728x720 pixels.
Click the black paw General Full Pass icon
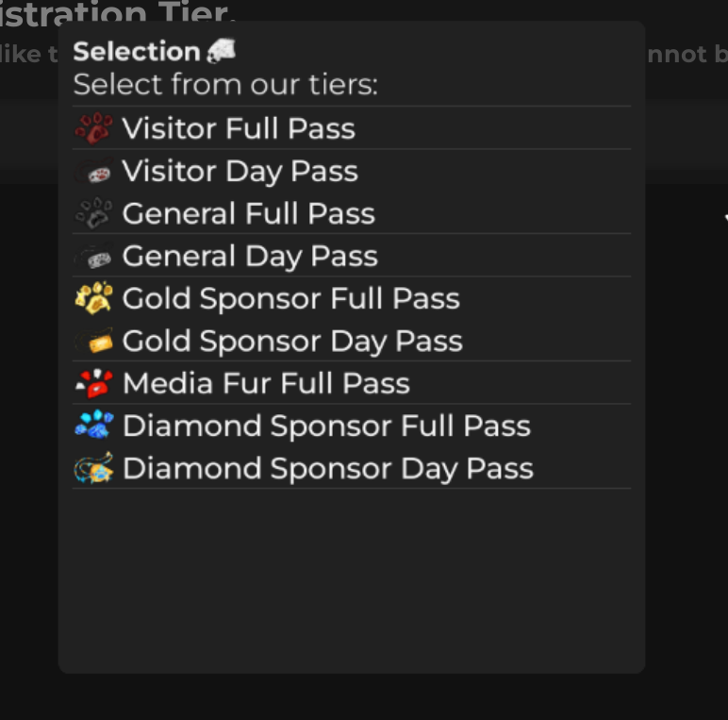click(93, 214)
